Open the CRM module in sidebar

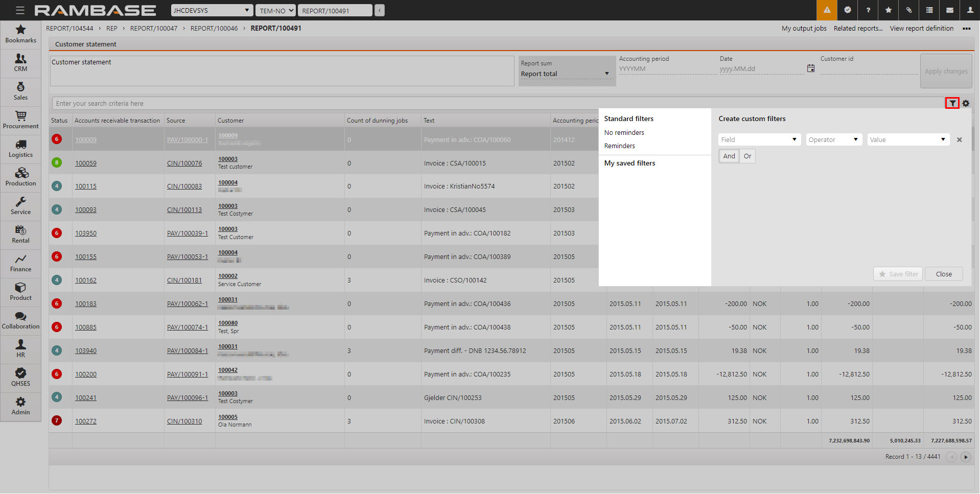pyautogui.click(x=20, y=63)
